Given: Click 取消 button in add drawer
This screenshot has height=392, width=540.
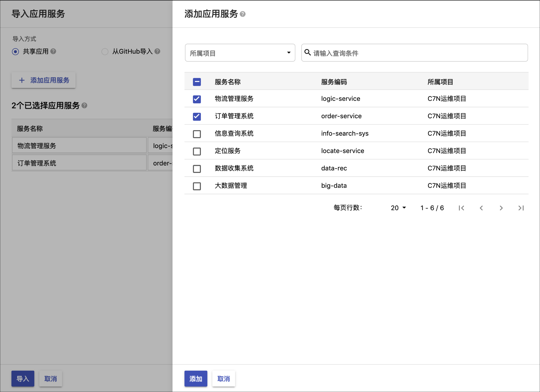Looking at the screenshot, I should [223, 379].
